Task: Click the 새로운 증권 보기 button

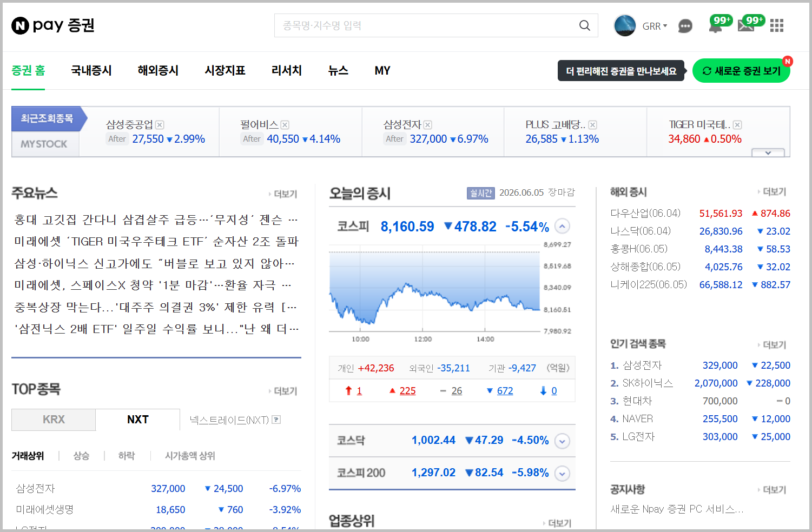Action: [741, 71]
